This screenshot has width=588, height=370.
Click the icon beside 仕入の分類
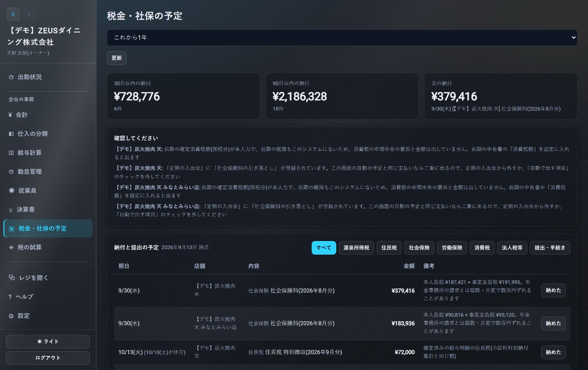pyautogui.click(x=11, y=134)
